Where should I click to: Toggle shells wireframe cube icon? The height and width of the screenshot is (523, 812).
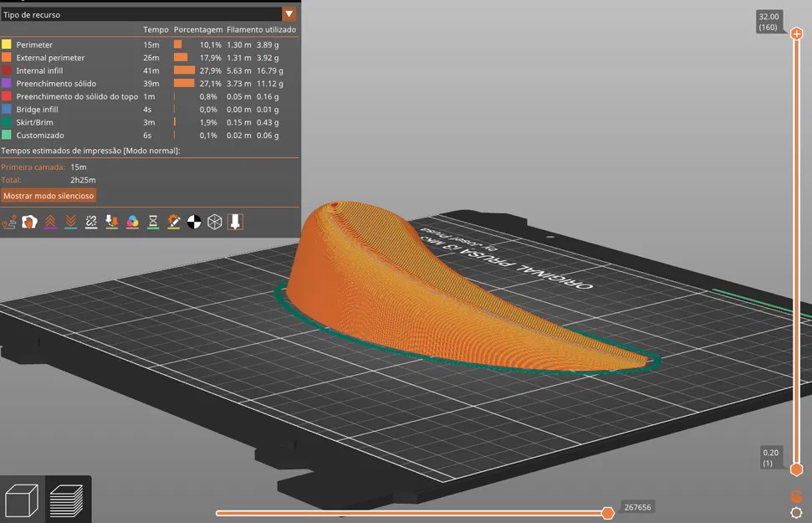pyautogui.click(x=214, y=223)
